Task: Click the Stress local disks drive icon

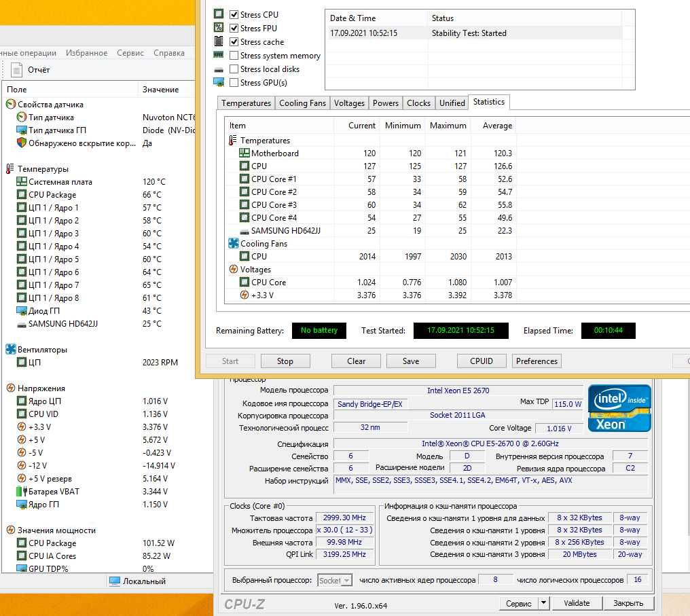Action: click(218, 70)
